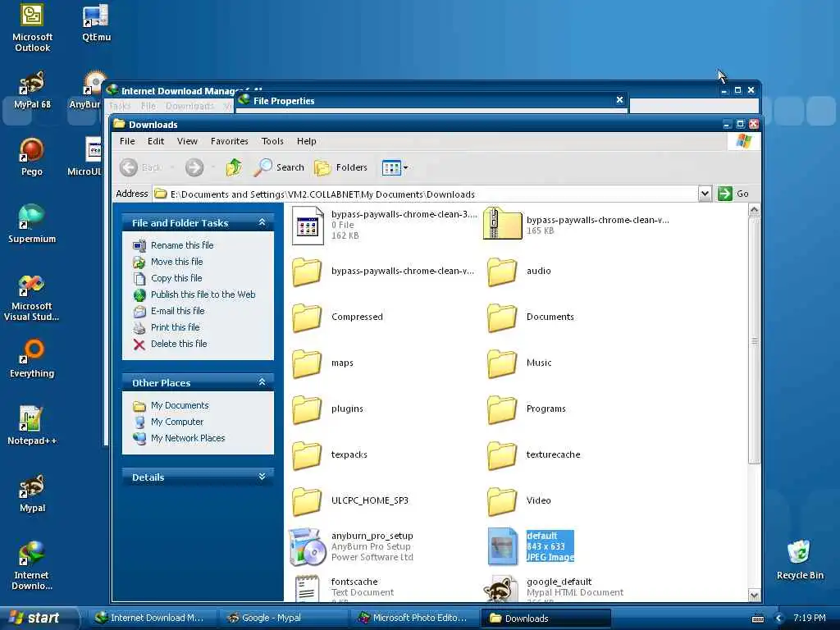The height and width of the screenshot is (630, 840).
Task: Click the Go button
Action: tap(733, 194)
